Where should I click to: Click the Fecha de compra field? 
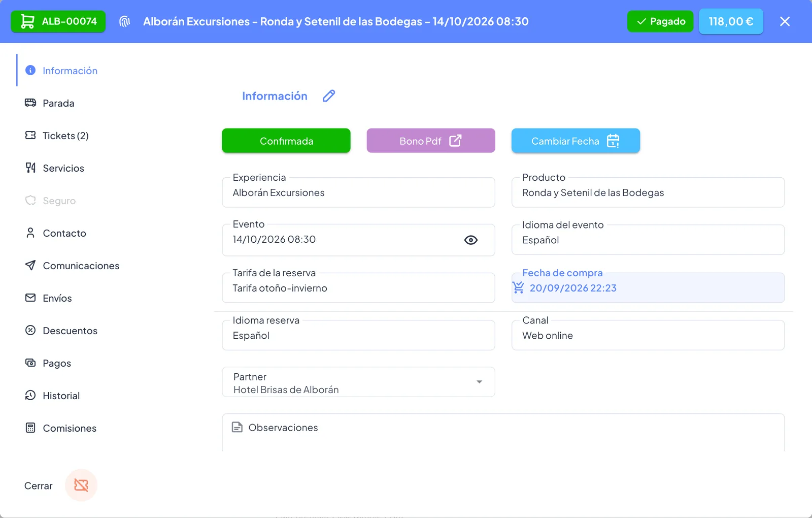[648, 287]
